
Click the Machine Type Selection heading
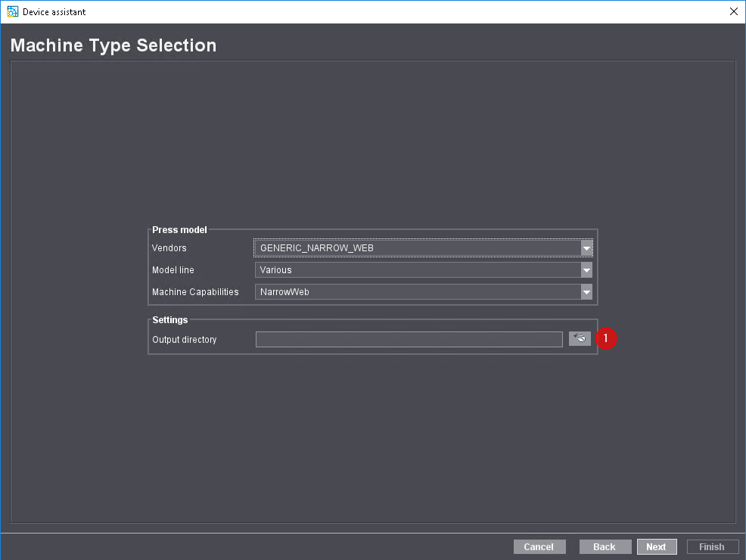click(x=113, y=45)
